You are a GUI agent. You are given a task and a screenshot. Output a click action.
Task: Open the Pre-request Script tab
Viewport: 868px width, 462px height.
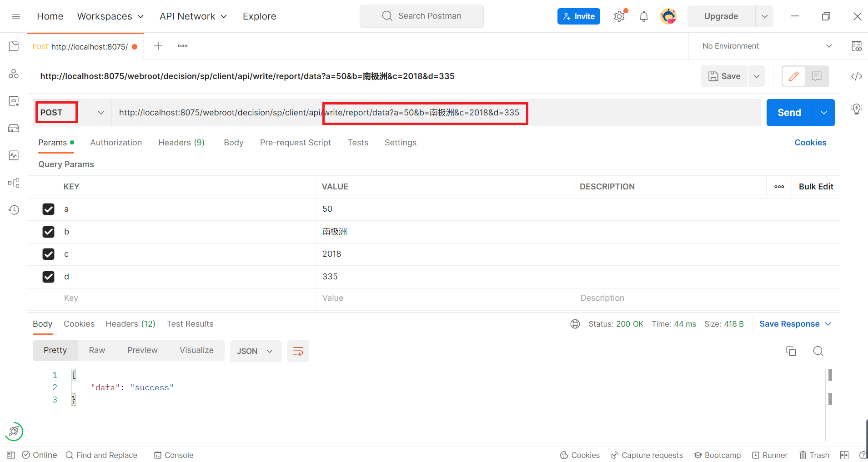296,143
